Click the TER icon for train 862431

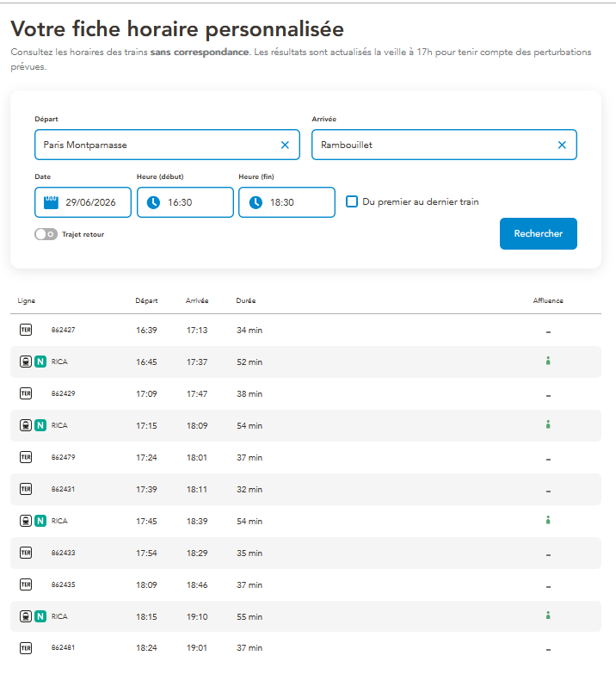point(26,489)
